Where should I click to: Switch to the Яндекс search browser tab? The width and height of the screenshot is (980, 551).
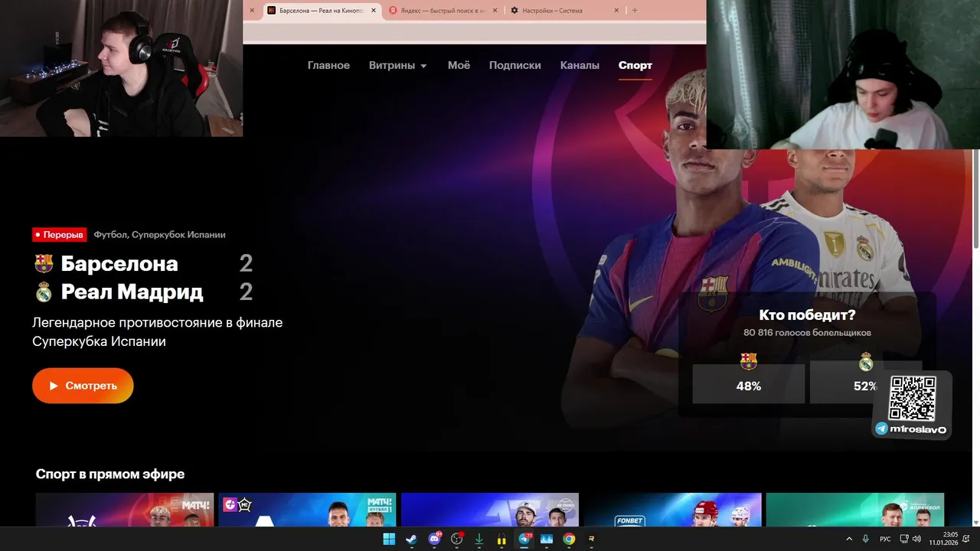[x=443, y=11]
